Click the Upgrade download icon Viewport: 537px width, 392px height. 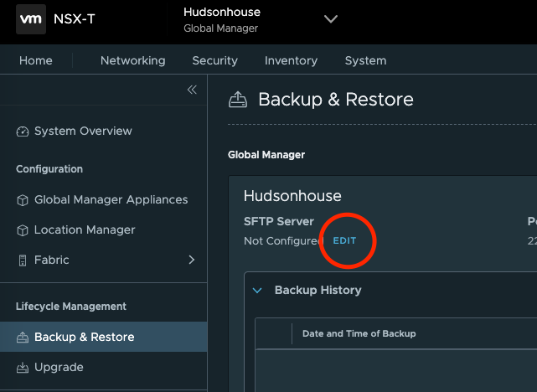coord(23,368)
